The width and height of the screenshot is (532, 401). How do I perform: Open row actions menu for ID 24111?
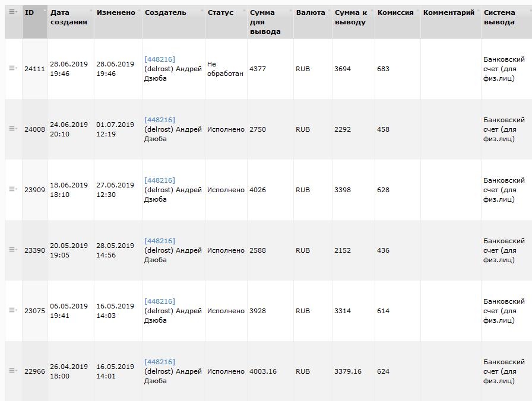point(12,69)
